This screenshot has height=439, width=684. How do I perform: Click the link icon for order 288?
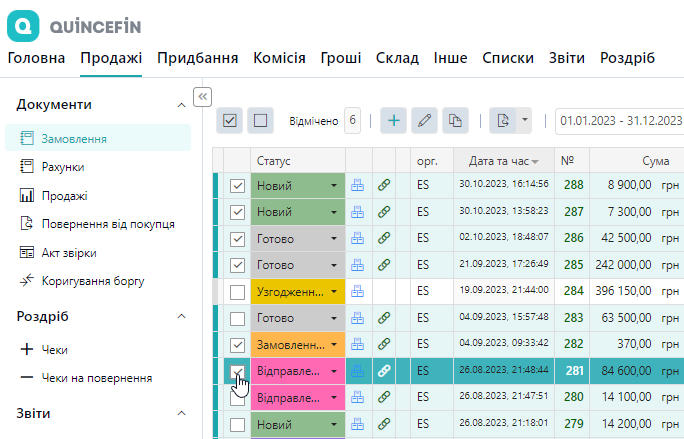coord(385,185)
